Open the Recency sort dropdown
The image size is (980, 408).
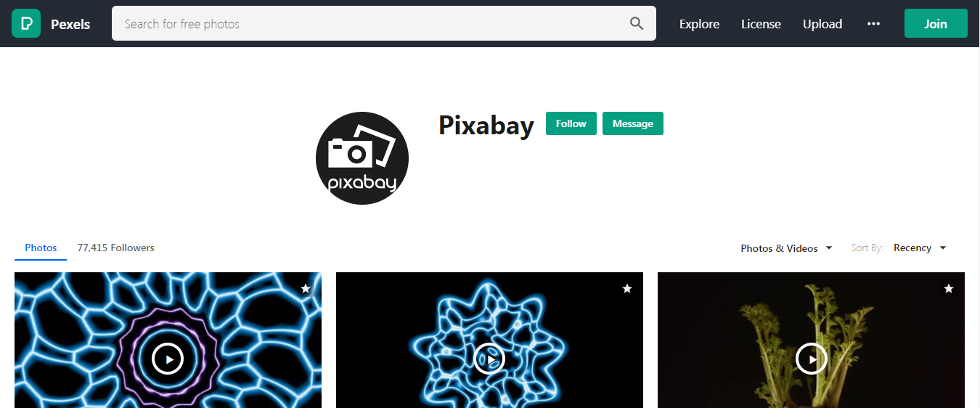920,248
